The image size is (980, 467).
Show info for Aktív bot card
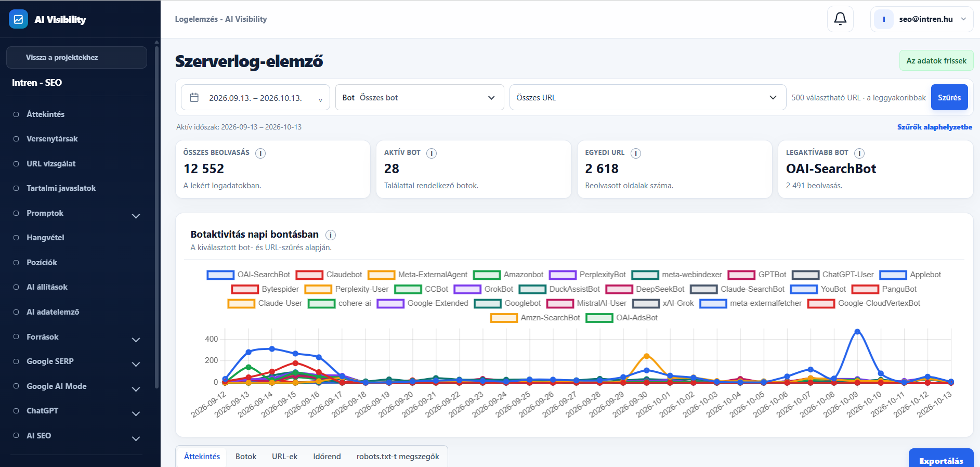pyautogui.click(x=432, y=153)
